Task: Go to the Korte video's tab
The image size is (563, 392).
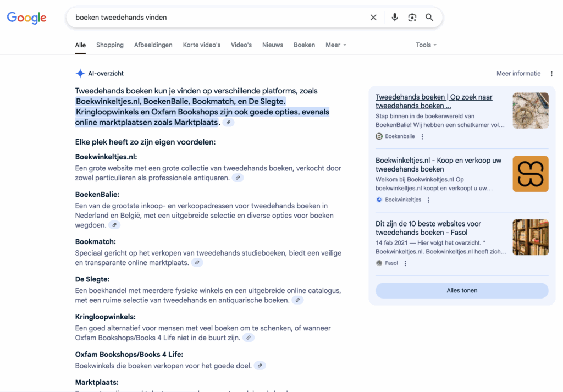Action: (x=202, y=45)
